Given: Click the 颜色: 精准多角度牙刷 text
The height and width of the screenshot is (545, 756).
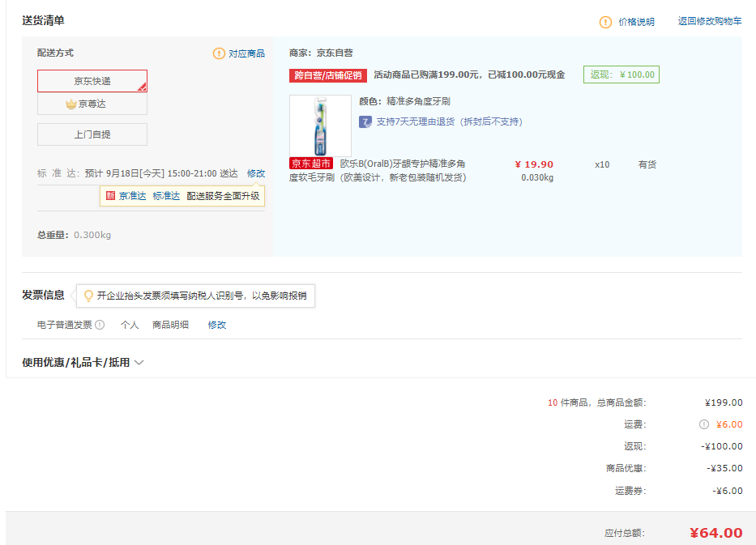Looking at the screenshot, I should 404,101.
